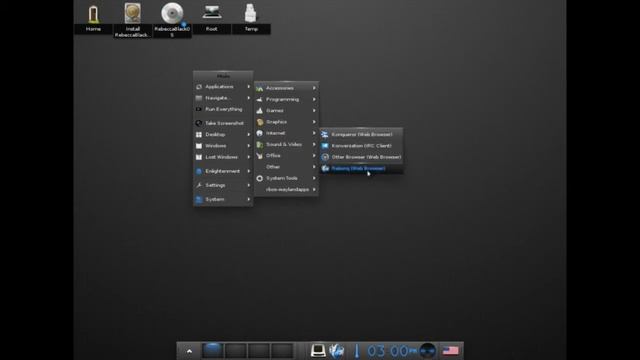This screenshot has width=640, height=360.
Task: Expand the System submenu
Action: point(223,199)
